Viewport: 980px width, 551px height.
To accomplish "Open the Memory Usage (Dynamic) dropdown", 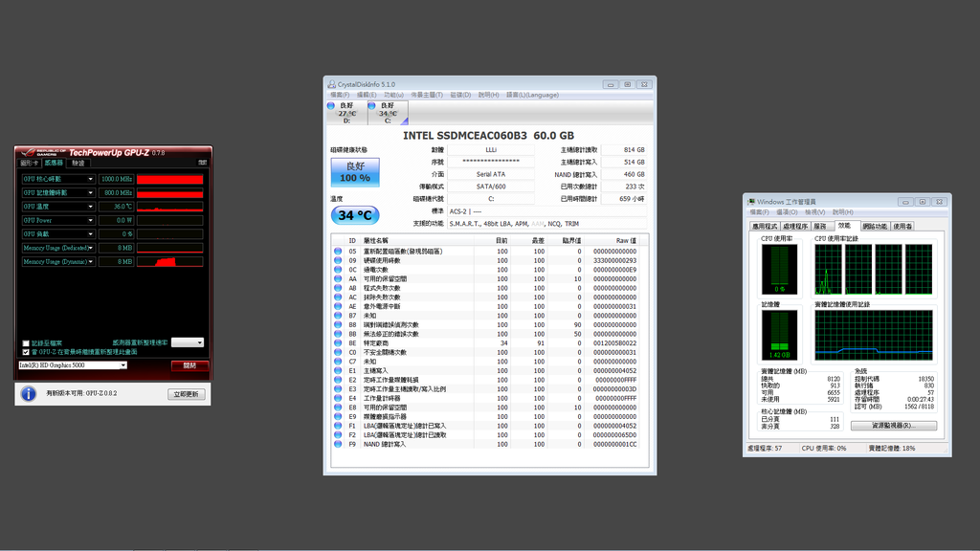I will pyautogui.click(x=90, y=262).
